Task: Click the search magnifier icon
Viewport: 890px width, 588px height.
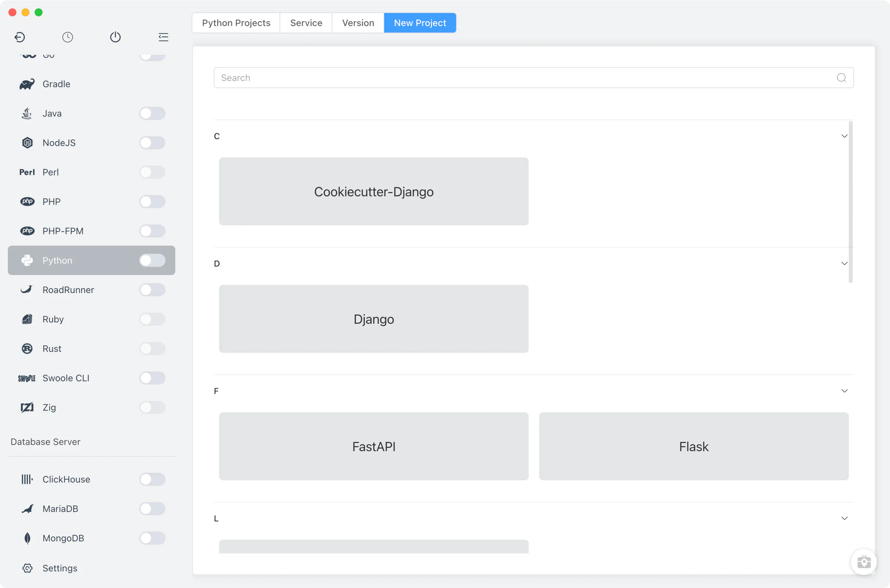Action: click(x=841, y=78)
